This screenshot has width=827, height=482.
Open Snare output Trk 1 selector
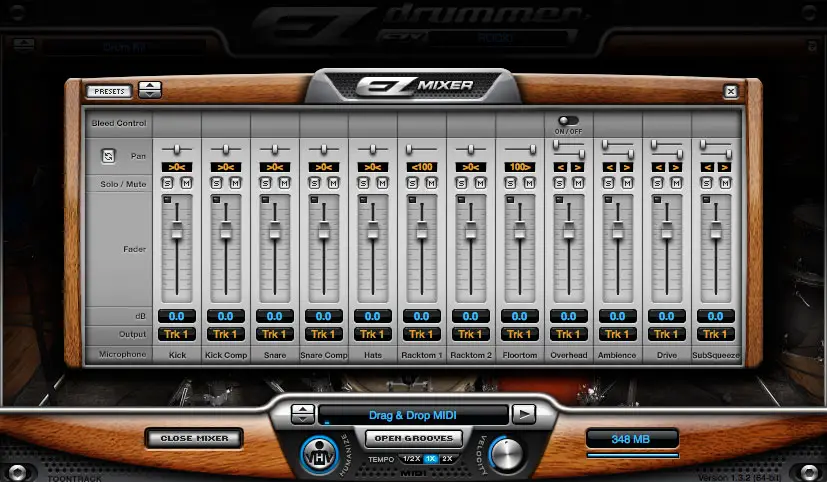(275, 334)
